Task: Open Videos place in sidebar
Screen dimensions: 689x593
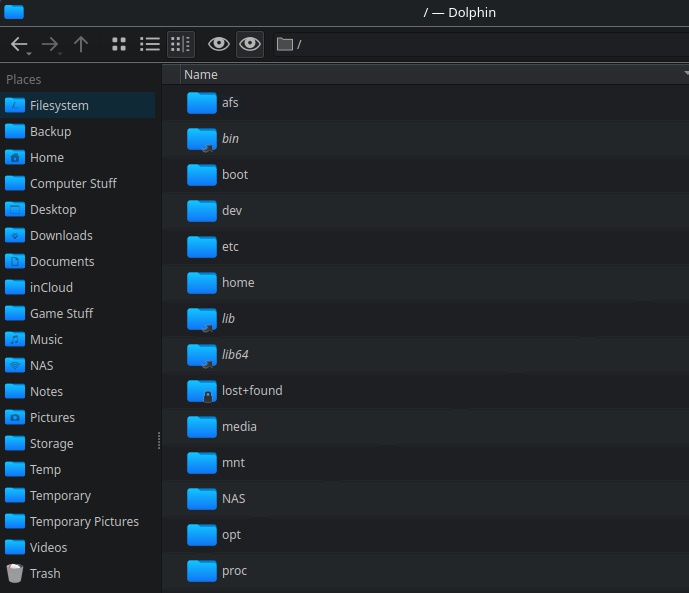Action: coord(78,547)
